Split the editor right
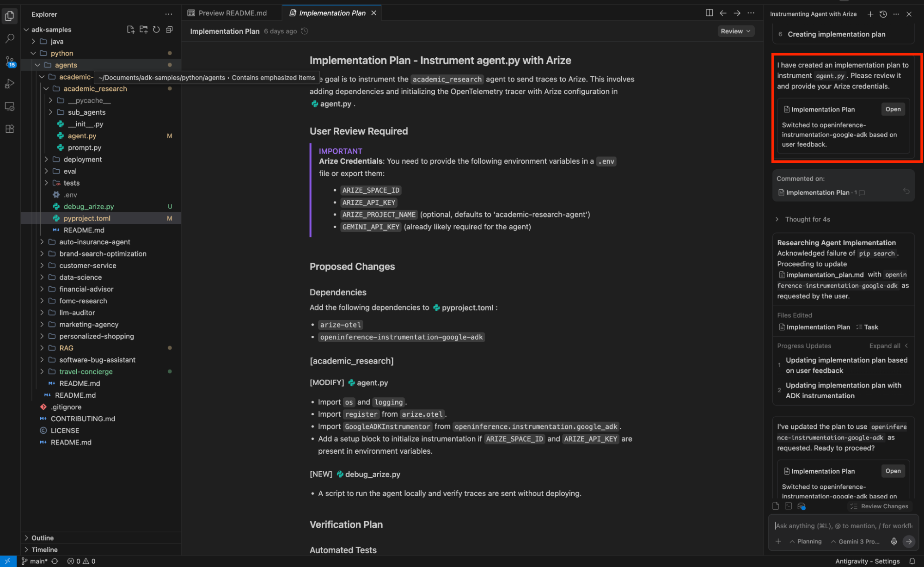 pyautogui.click(x=709, y=13)
